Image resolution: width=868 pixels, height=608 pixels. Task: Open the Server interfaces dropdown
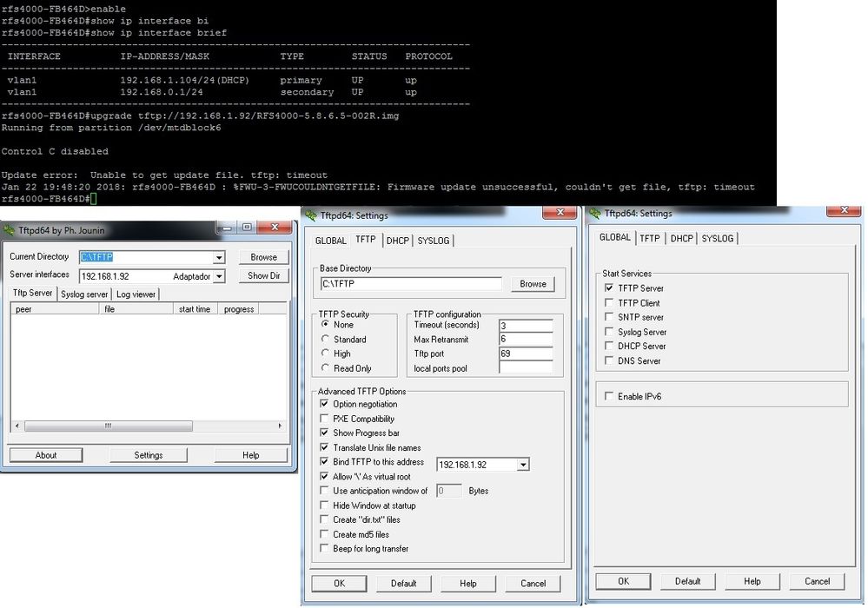(219, 276)
